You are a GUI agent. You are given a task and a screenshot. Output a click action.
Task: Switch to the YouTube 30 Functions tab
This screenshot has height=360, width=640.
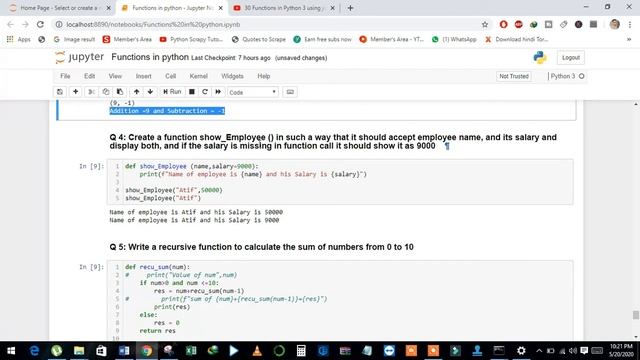tap(284, 8)
